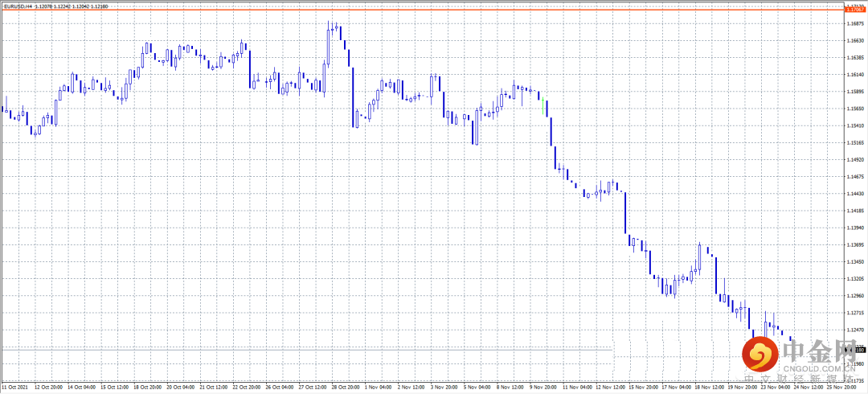
Task: Click the 1.16875 price axis label
Action: coord(857,24)
